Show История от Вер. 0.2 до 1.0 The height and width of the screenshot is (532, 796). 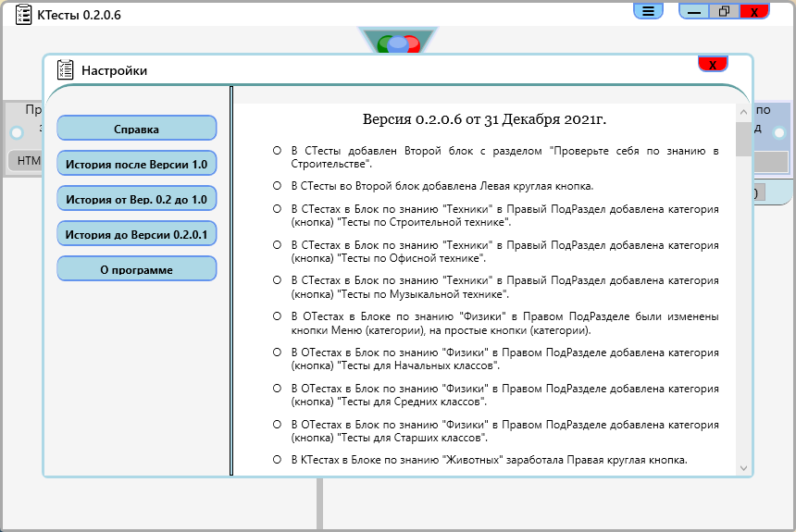pyautogui.click(x=137, y=199)
